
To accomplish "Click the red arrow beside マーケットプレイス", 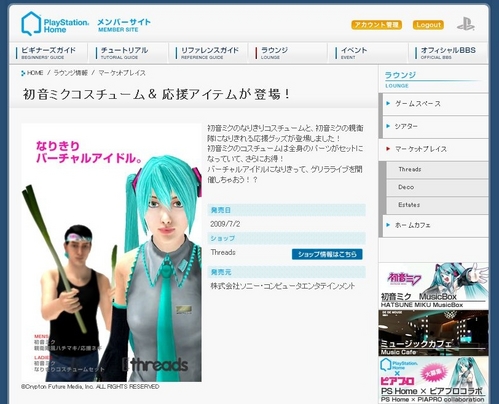I will point(388,149).
